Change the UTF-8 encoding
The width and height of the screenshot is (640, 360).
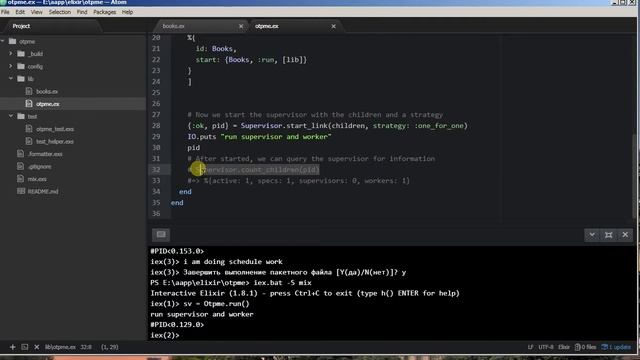click(x=546, y=347)
